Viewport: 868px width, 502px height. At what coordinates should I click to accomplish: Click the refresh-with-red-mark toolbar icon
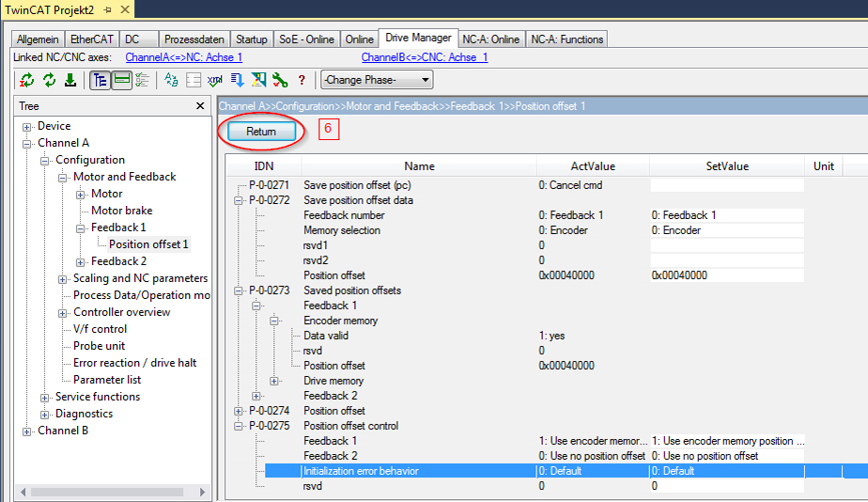point(26,80)
